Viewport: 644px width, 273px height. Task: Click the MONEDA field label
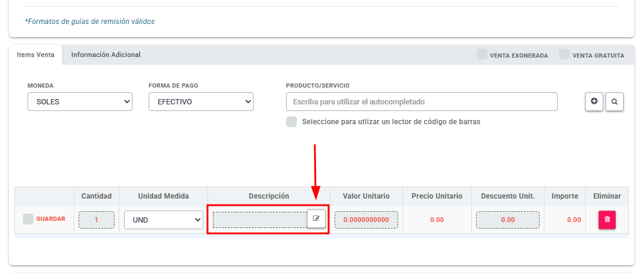[41, 86]
